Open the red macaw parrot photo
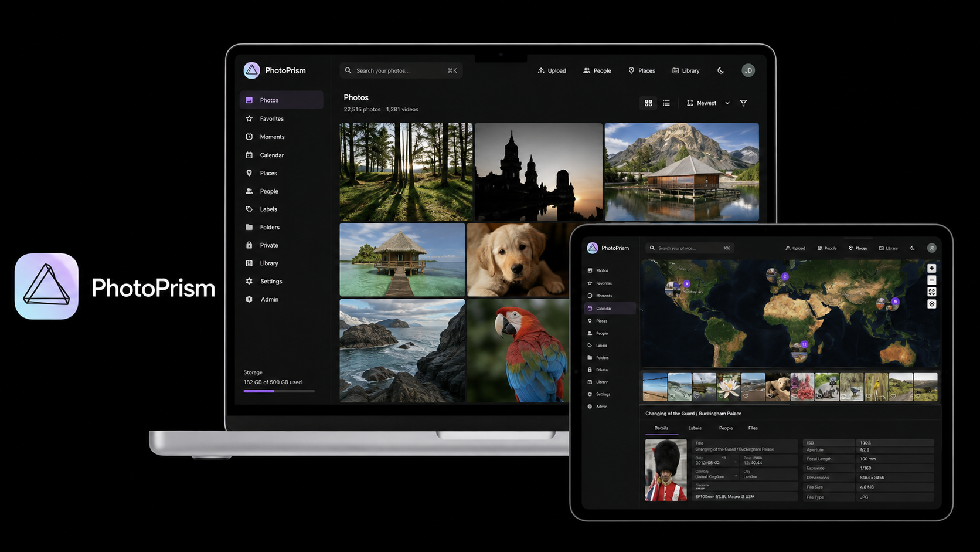Screen dimensions: 980x552 518,351
